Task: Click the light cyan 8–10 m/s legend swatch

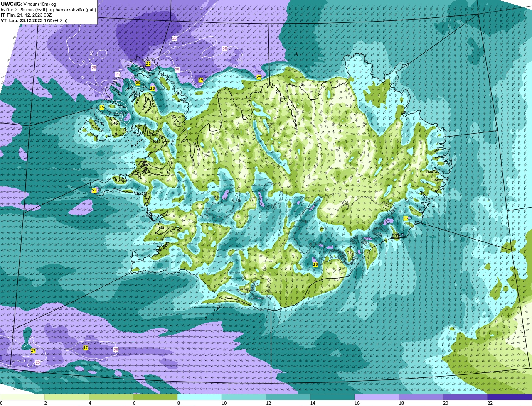Action: (199, 397)
